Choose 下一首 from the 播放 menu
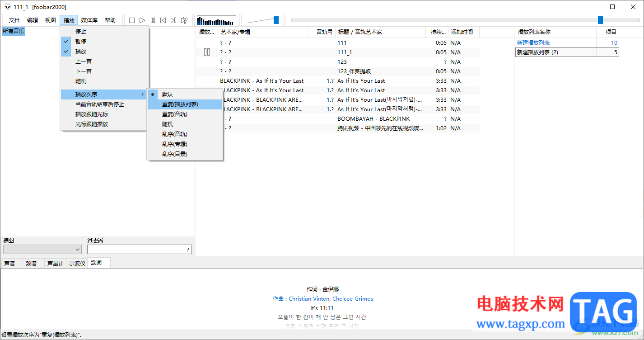The image size is (644, 340). point(104,71)
